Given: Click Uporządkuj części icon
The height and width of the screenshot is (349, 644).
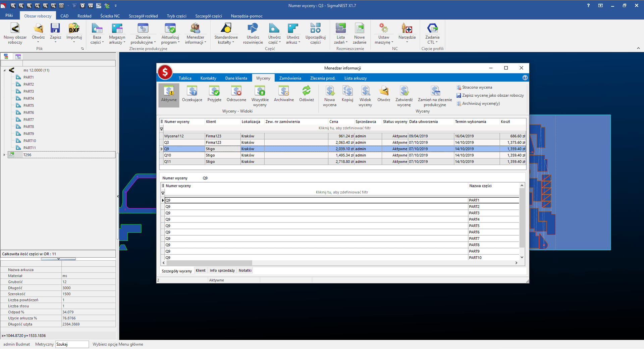Looking at the screenshot, I should coord(315,34).
